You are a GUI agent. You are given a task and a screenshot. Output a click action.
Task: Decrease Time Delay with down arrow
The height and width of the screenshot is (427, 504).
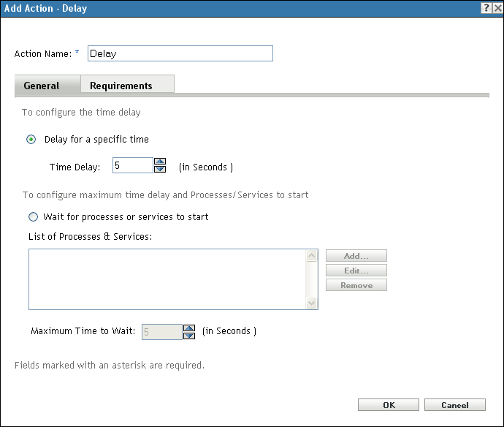160,169
